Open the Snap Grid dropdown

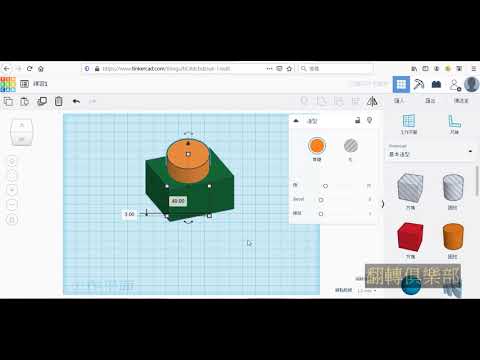point(367,291)
